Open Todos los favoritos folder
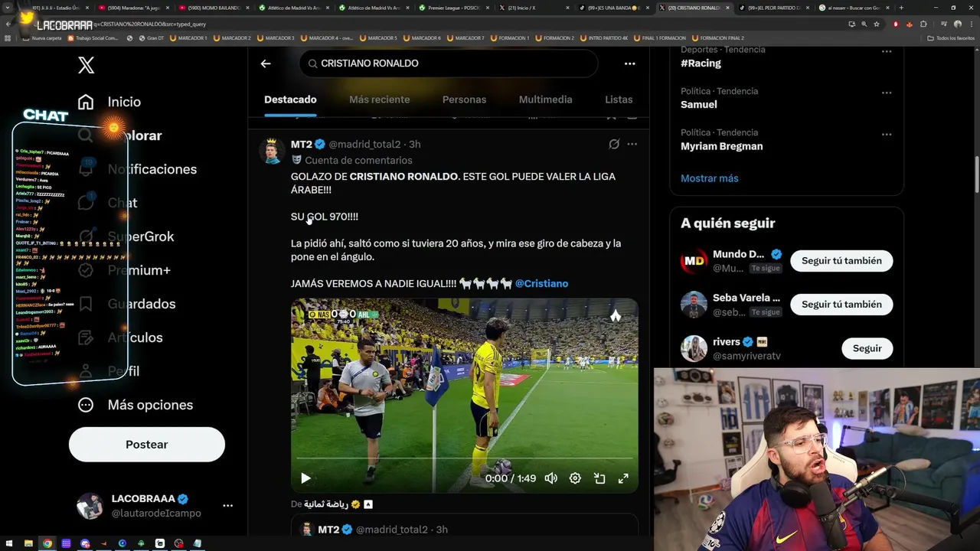This screenshot has width=980, height=551. click(950, 37)
